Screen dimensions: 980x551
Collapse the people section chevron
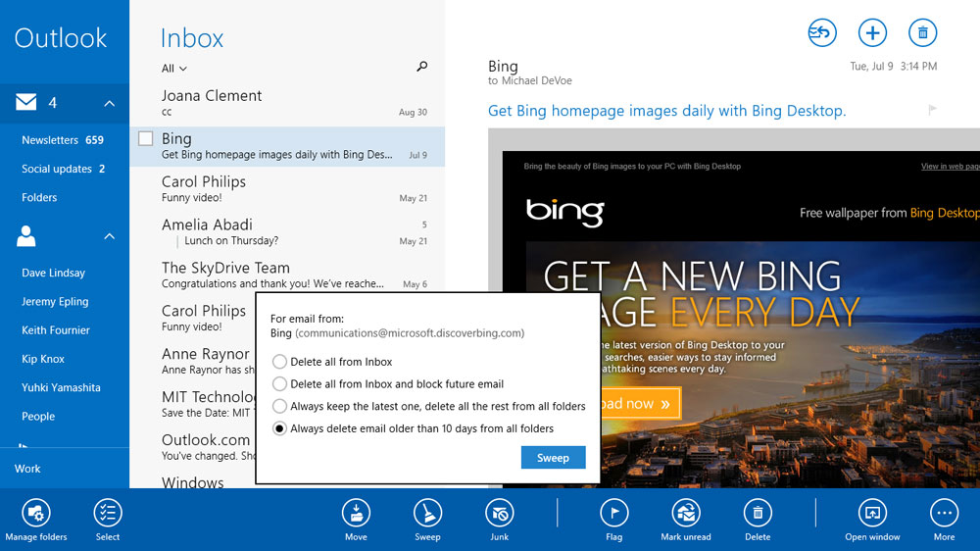[x=110, y=236]
